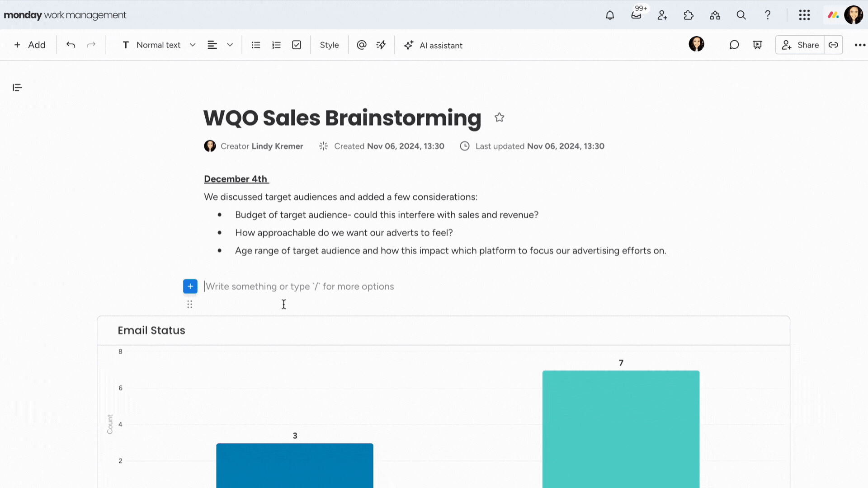The width and height of the screenshot is (868, 488).
Task: Click the teal bar labeled 7
Action: click(621, 429)
